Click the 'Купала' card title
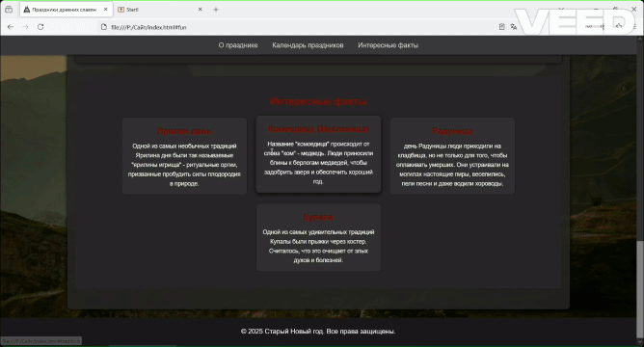Viewport: 644px width, 347px height. point(318,217)
